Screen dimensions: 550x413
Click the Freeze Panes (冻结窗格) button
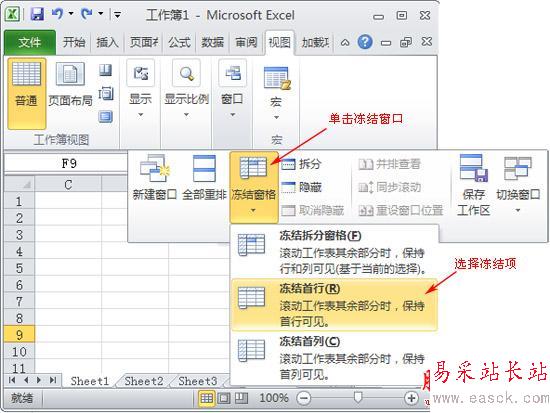tap(253, 187)
